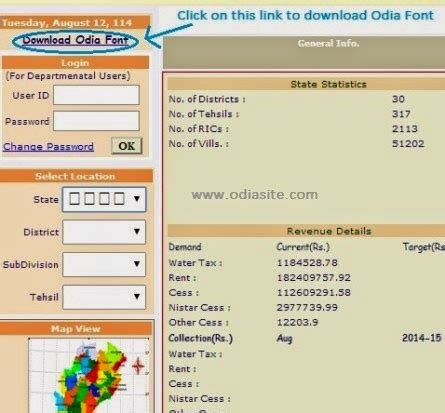Screen dimensions: 445x413
Task: Click the Map View panel header
Action: (75, 329)
